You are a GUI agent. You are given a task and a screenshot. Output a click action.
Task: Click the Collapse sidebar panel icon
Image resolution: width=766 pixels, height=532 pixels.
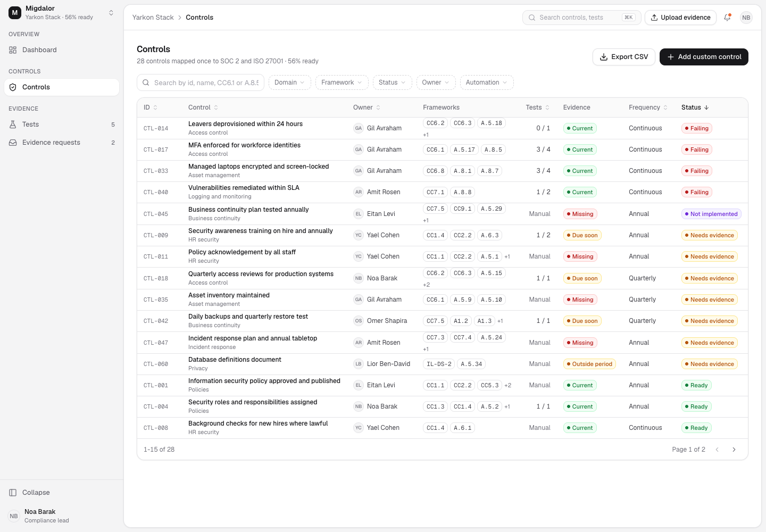tap(13, 493)
